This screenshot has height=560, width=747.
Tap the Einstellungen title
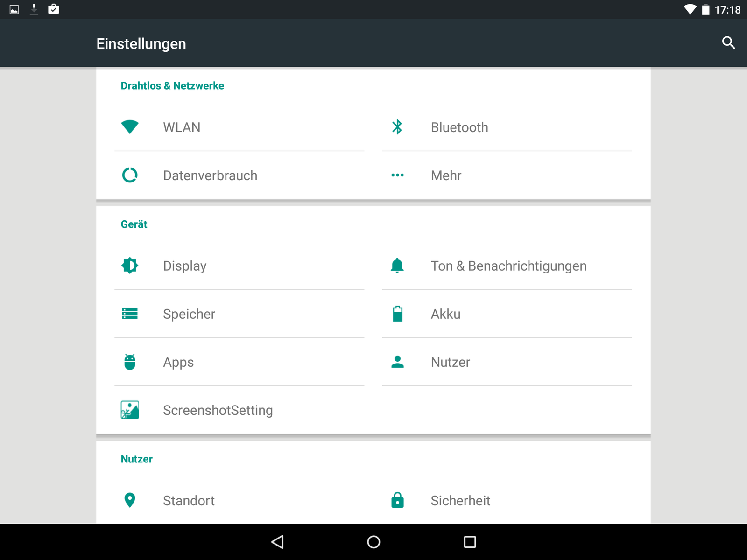coord(141,43)
